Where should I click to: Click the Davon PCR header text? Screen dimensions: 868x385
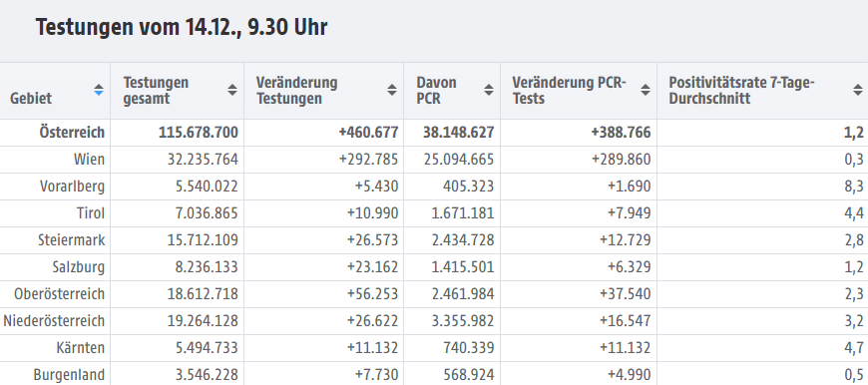[x=436, y=91]
